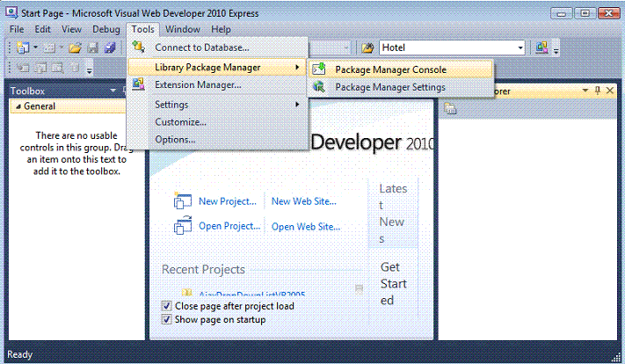Click the Add New Item toolbar icon
This screenshot has width=625, height=364.
[49, 47]
